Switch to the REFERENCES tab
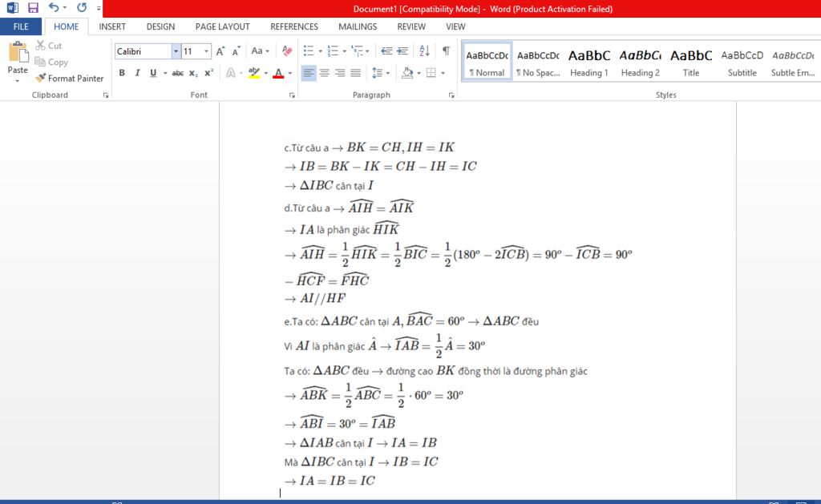This screenshot has width=821, height=504. point(294,26)
